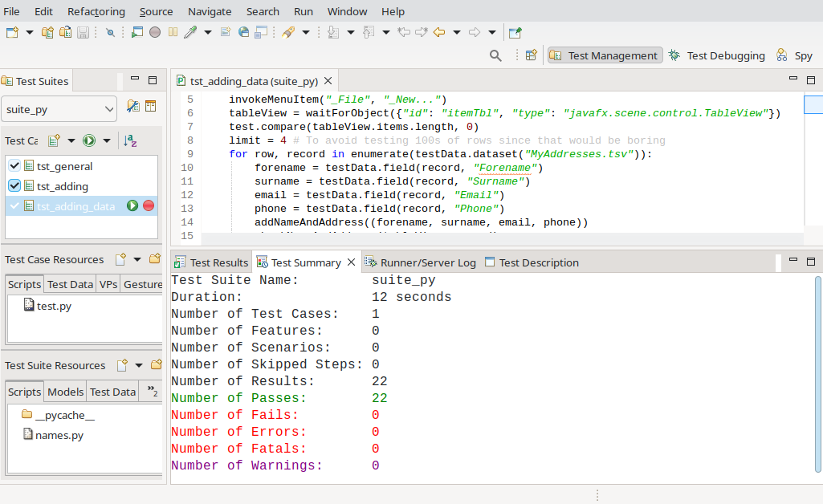Click the Save icon in the toolbar
This screenshot has height=504, width=823.
click(x=83, y=33)
